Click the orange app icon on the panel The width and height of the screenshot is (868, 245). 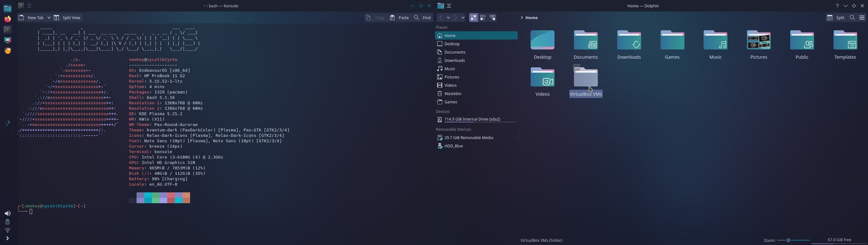pyautogui.click(x=7, y=51)
